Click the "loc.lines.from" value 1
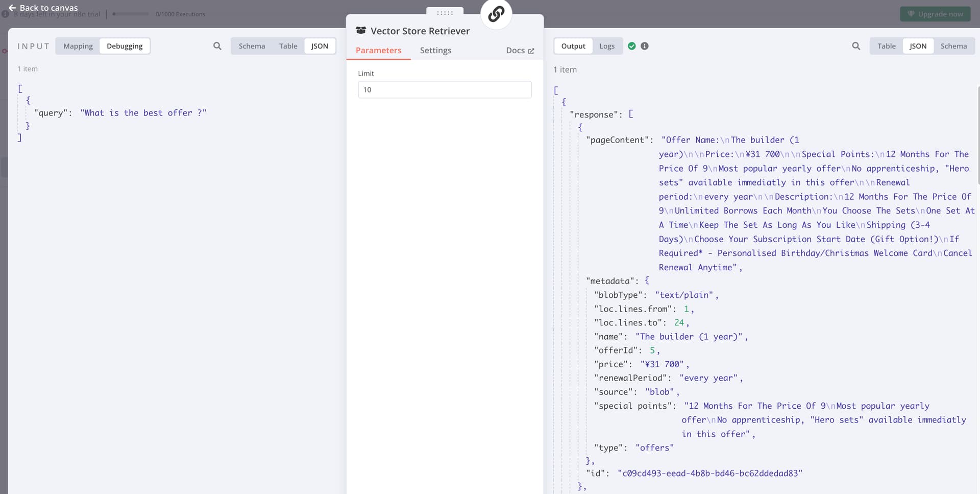This screenshot has width=980, height=494. [687, 309]
